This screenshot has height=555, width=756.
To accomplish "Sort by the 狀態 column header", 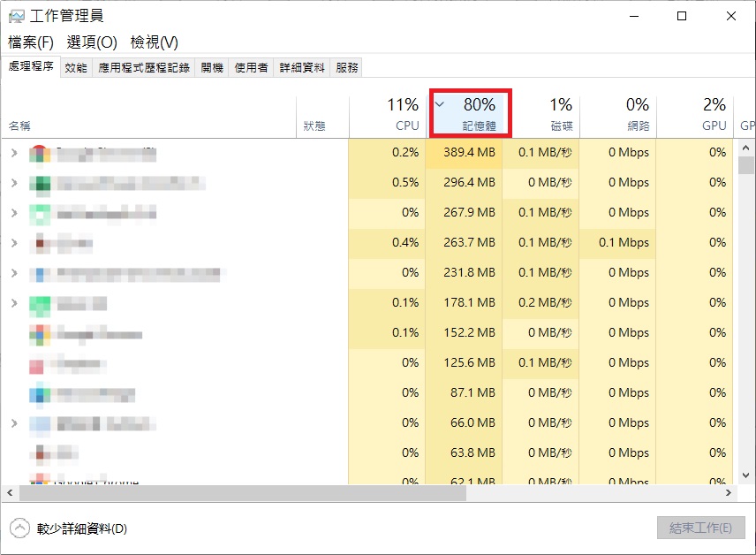I will pyautogui.click(x=322, y=117).
